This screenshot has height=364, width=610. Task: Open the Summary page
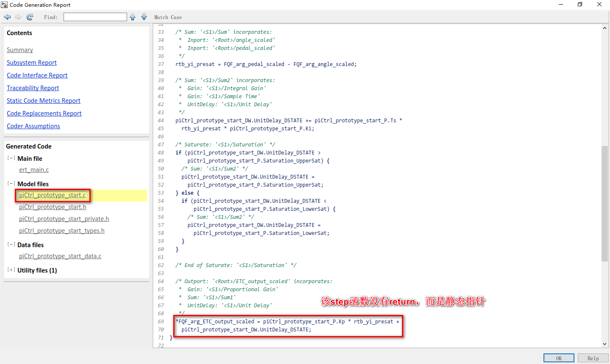pyautogui.click(x=19, y=50)
